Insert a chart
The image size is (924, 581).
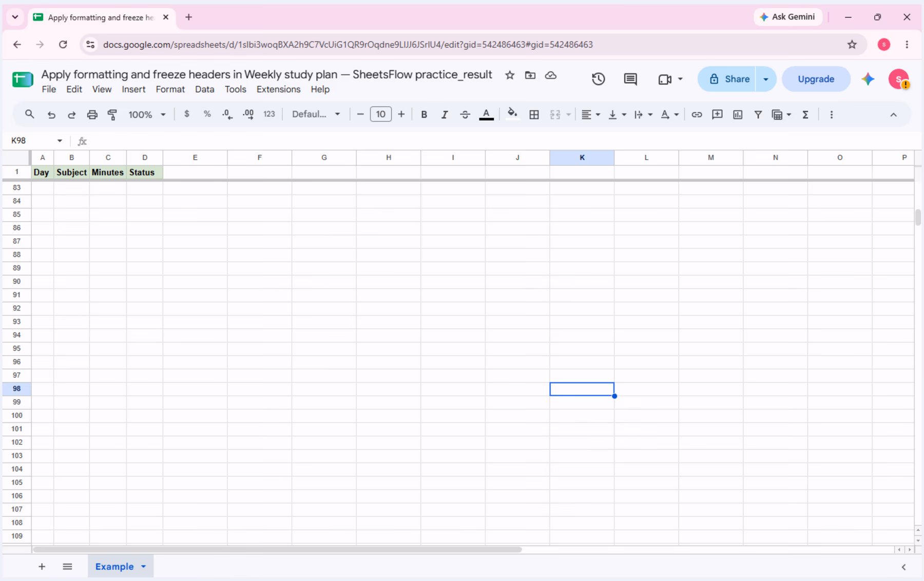coord(738,114)
